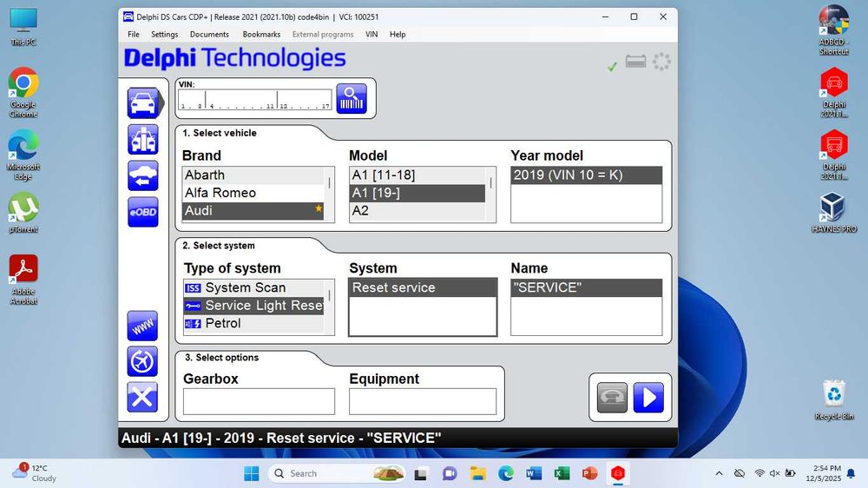Open Excel from the taskbar
This screenshot has width=868, height=488.
[x=562, y=473]
